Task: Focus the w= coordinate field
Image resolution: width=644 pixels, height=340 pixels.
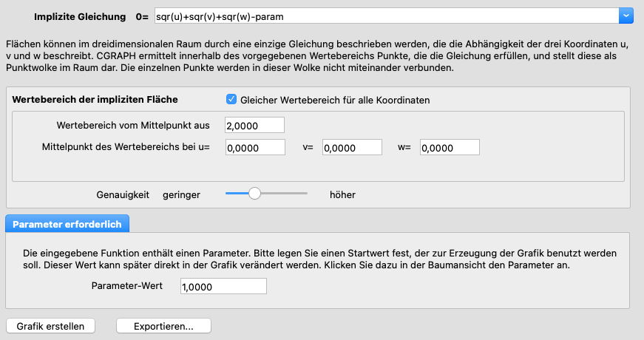Action: [449, 148]
